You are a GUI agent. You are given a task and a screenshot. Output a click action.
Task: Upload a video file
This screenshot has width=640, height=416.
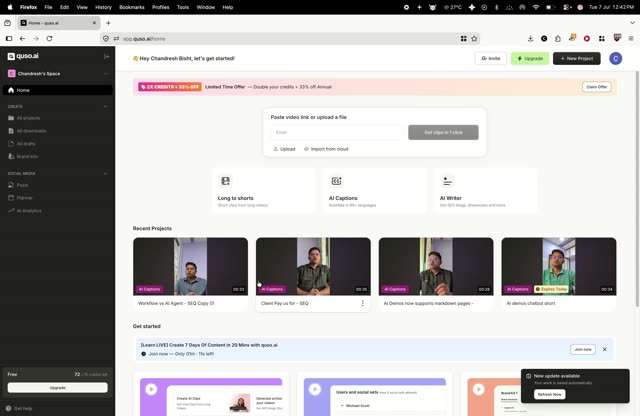tap(284, 149)
